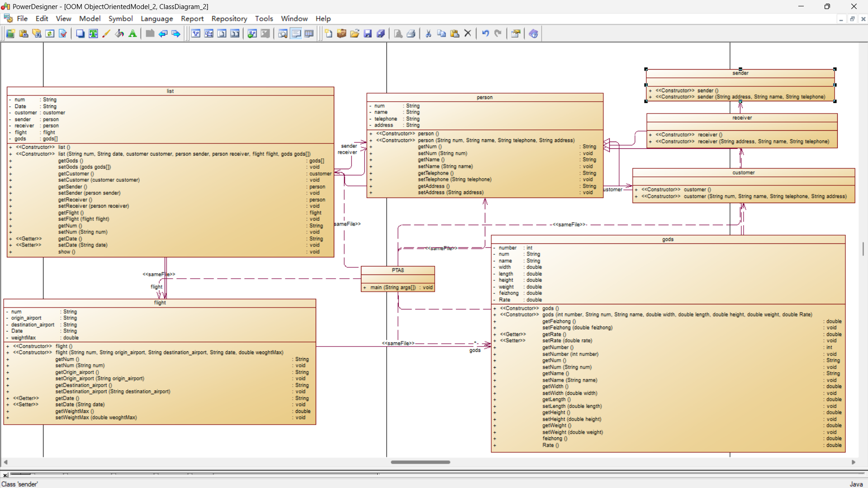Image resolution: width=868 pixels, height=488 pixels.
Task: Toggle the Browser view magnifier icon
Action: pyautogui.click(x=283, y=33)
